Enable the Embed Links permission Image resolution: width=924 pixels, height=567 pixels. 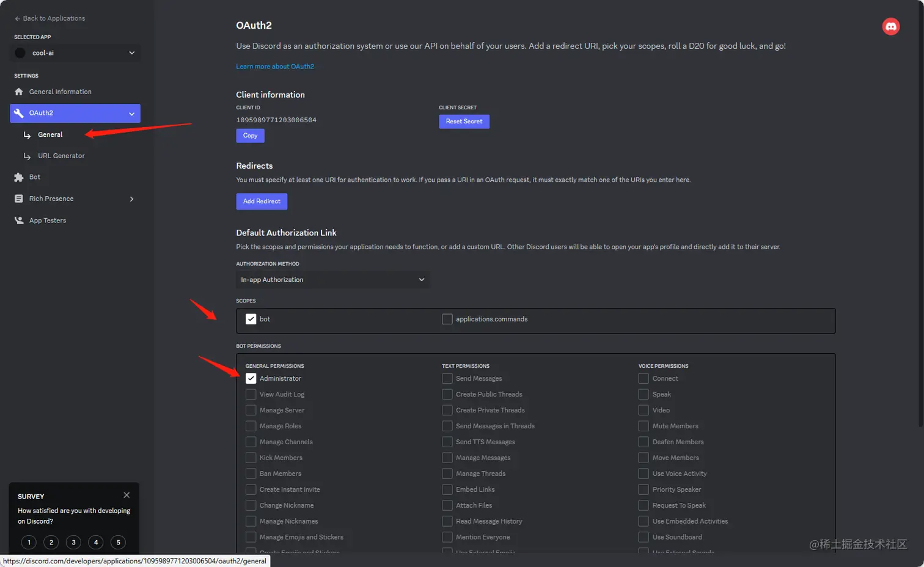point(447,489)
